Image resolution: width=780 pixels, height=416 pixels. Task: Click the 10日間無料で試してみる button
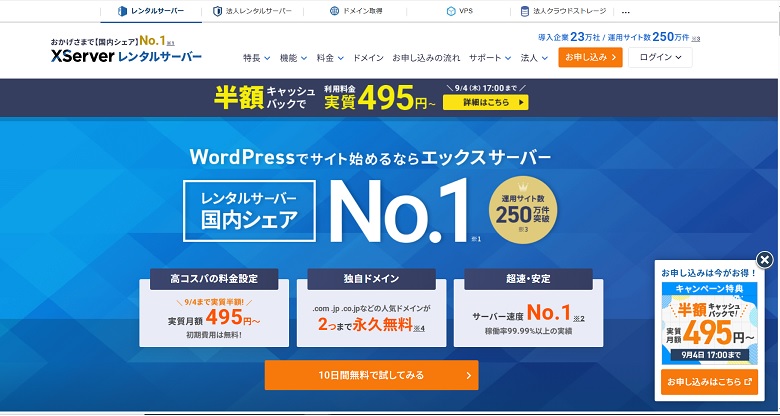372,375
